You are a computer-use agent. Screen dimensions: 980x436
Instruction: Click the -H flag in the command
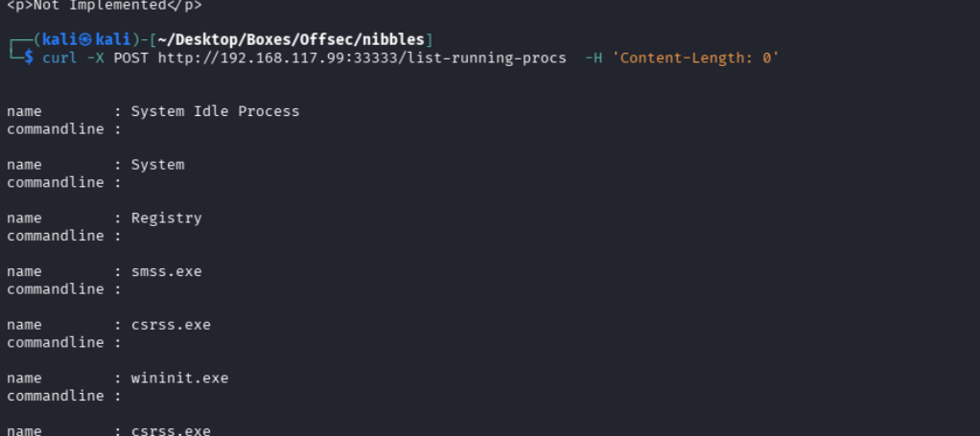(594, 57)
